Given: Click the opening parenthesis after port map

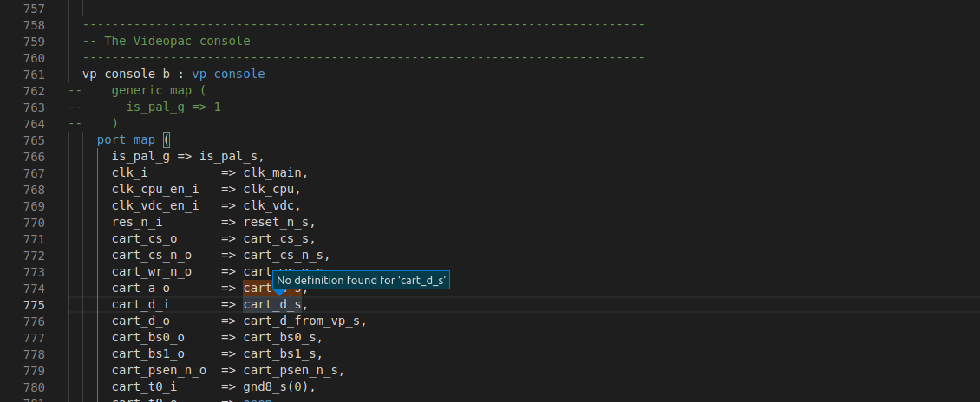Looking at the screenshot, I should coord(167,140).
